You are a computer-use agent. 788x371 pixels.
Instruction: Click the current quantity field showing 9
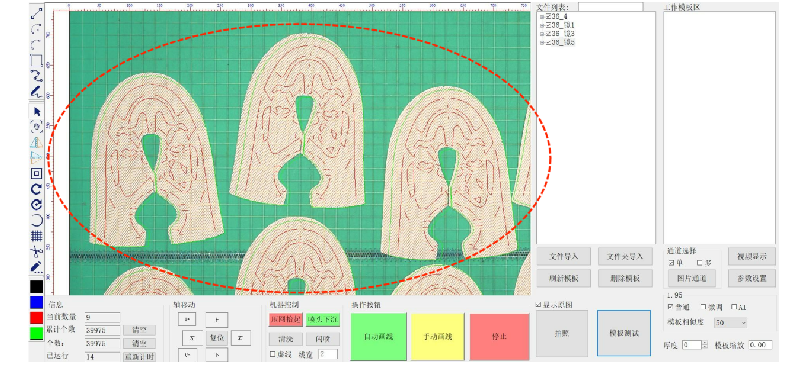click(103, 317)
